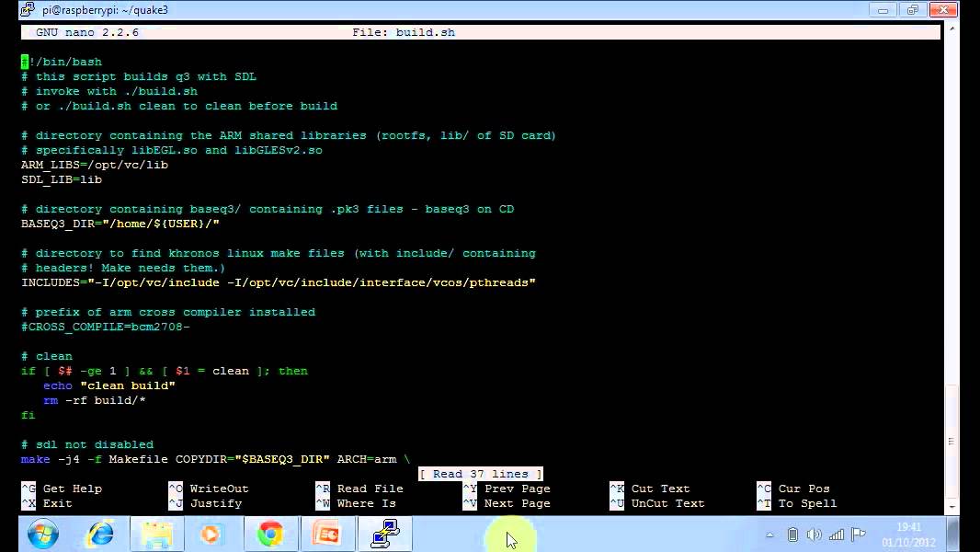Restore down the PuTTY window
The image size is (980, 552).
coord(913,9)
